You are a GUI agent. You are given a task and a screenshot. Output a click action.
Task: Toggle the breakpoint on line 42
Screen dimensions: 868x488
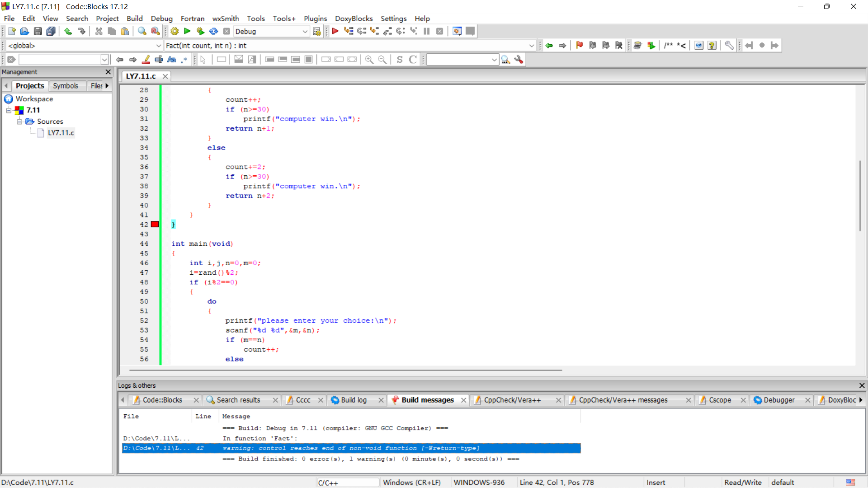click(x=155, y=225)
